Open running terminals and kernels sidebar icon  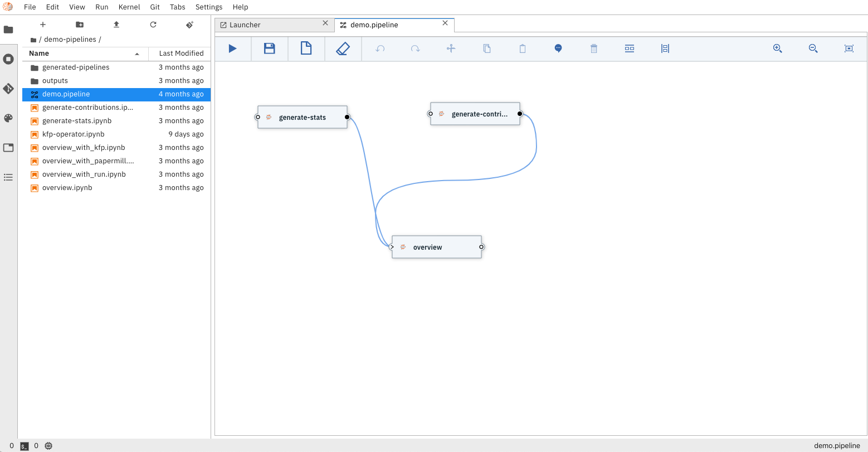(8, 59)
